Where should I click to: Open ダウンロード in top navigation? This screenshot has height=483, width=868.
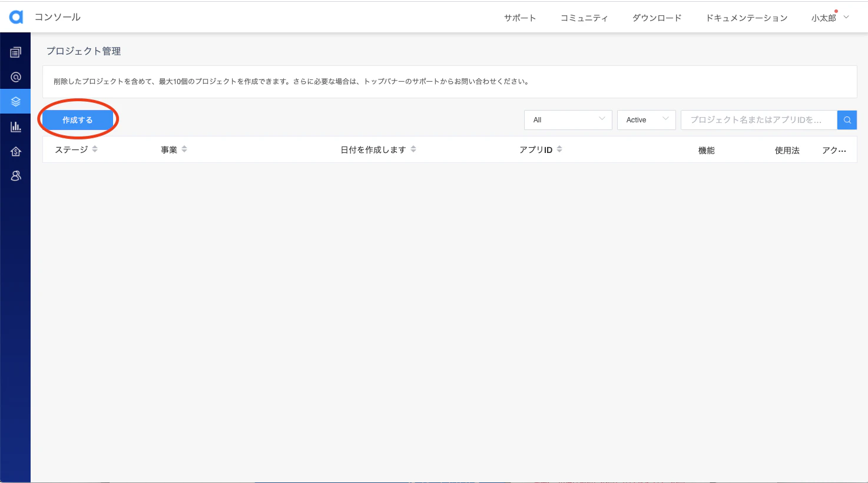point(657,18)
